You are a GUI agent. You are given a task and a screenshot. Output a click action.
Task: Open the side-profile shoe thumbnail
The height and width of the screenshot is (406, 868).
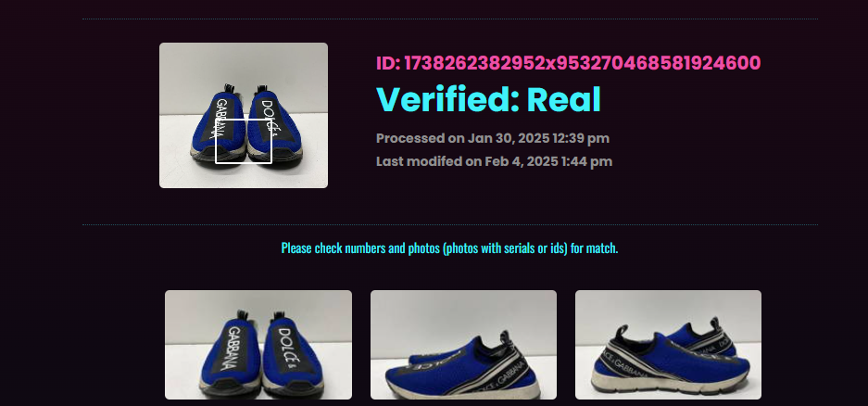tap(463, 345)
